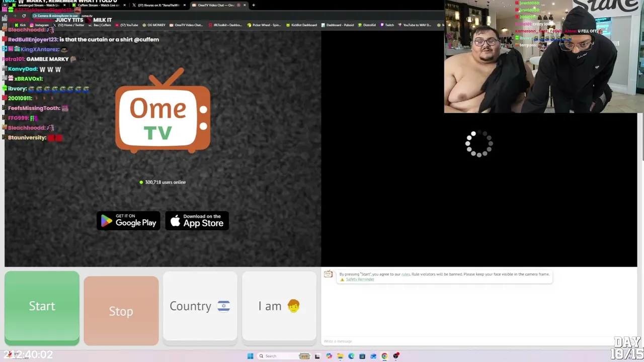Image resolution: width=644 pixels, height=362 pixels.
Task: Open the IRLToolkit Dashboard bookmark
Action: pos(225,25)
